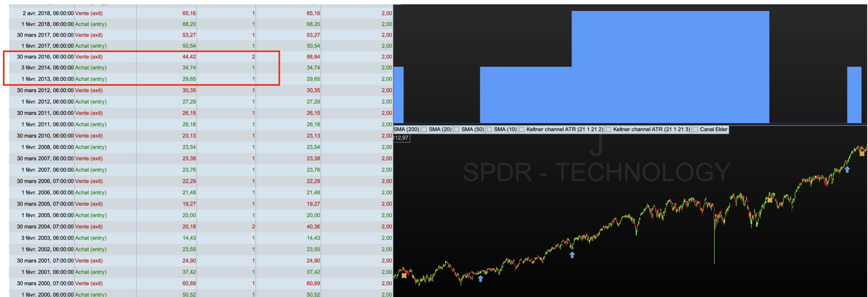Screen dimensions: 868x297
Task: Click the 12,97 price label on chart
Action: point(401,138)
